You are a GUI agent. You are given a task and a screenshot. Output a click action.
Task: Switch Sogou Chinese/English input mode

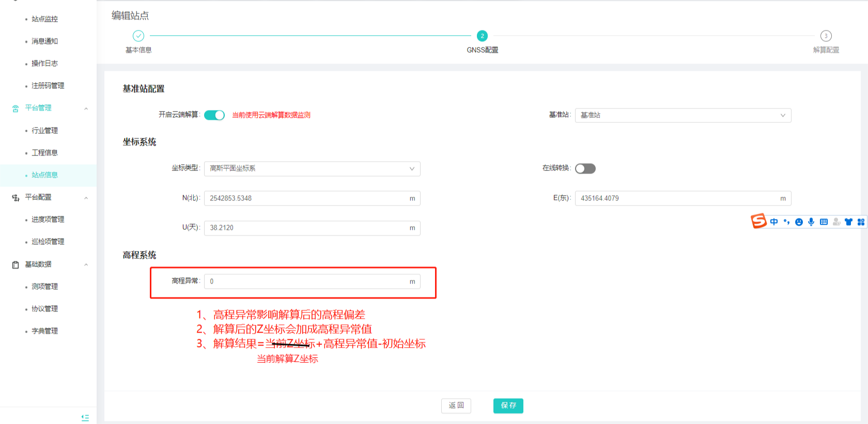coord(774,222)
